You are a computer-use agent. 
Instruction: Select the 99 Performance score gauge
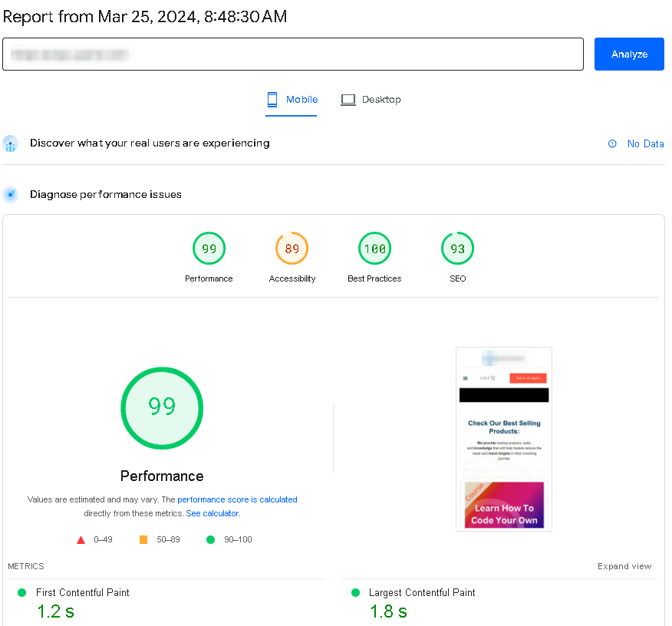(x=209, y=249)
